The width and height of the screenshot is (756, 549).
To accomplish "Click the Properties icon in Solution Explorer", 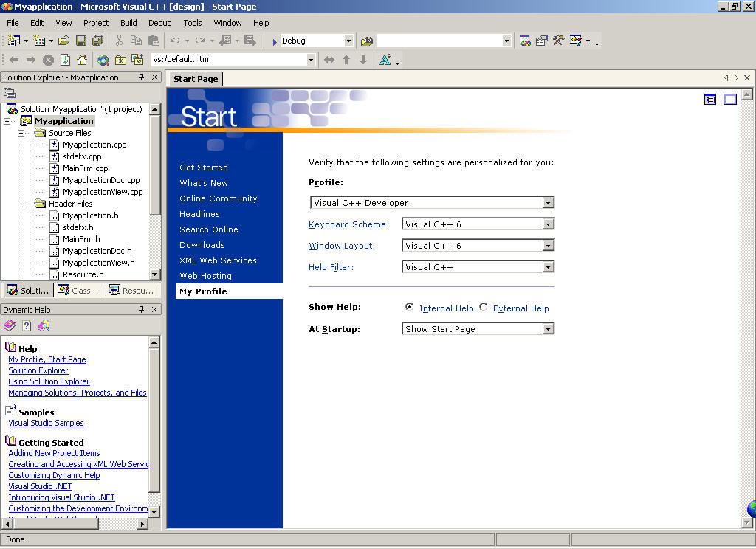I will click(x=10, y=93).
